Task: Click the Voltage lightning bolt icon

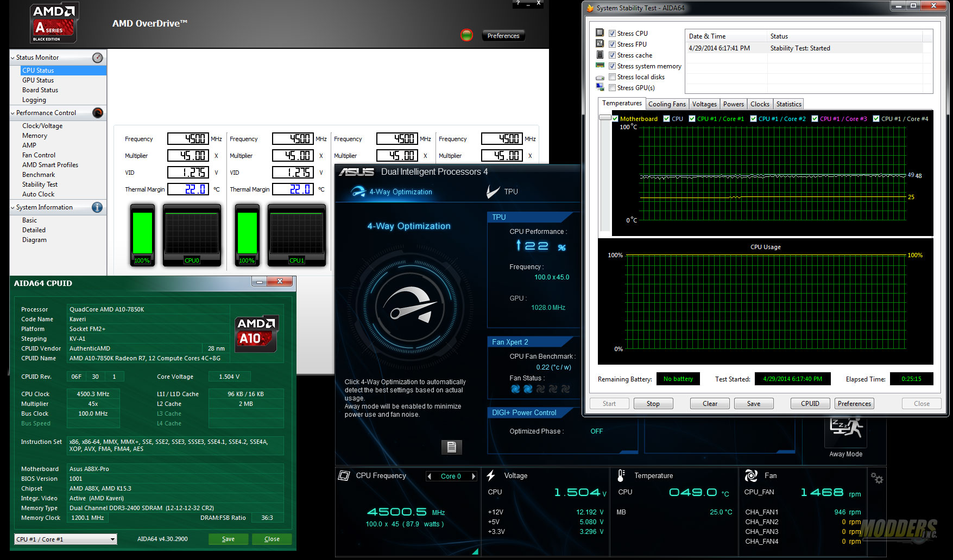Action: point(491,476)
